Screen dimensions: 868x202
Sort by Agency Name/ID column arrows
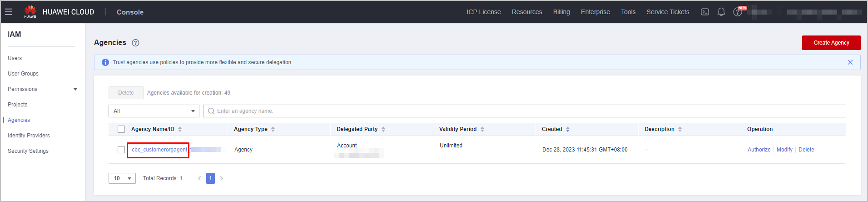[x=180, y=129]
